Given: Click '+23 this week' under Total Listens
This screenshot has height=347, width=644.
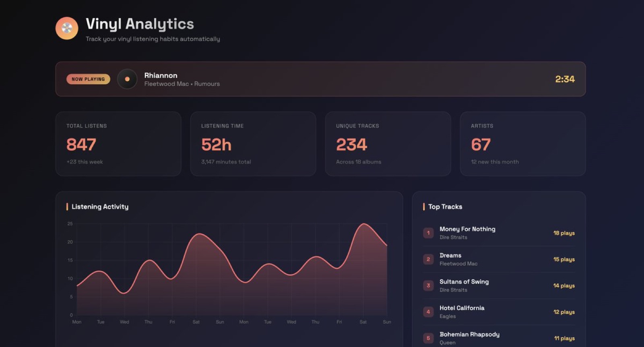Looking at the screenshot, I should point(85,162).
